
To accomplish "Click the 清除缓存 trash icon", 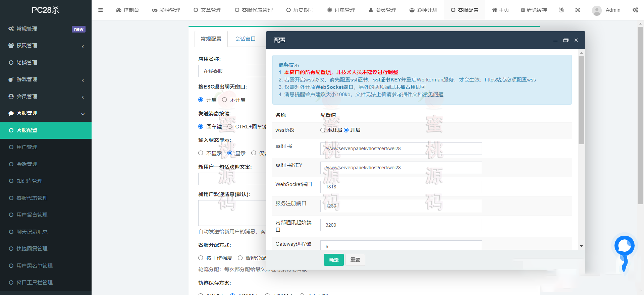I will 523,10.
